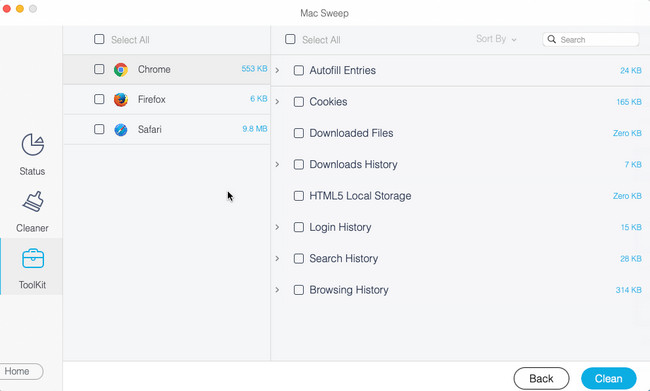
Task: Click the HTML5 Local Storage label
Action: coord(360,196)
